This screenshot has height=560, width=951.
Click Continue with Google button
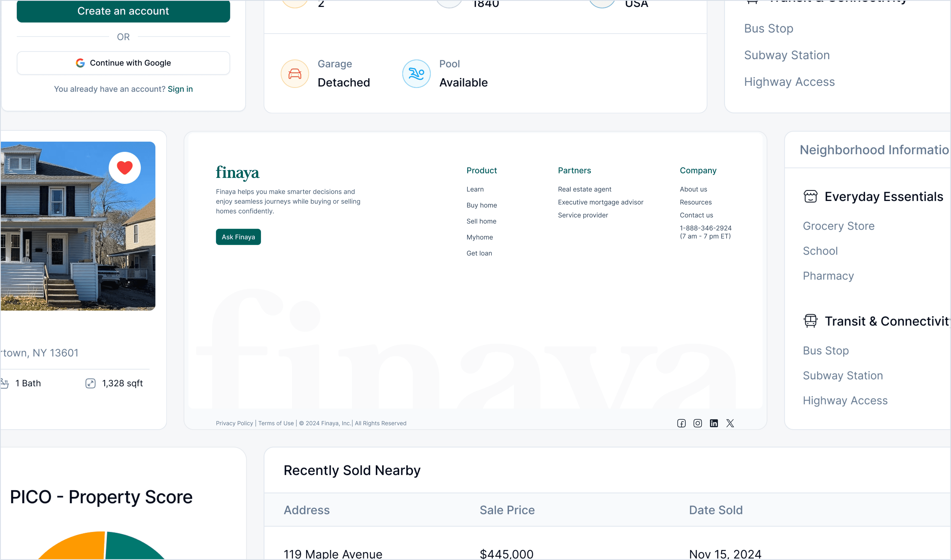[x=123, y=63]
